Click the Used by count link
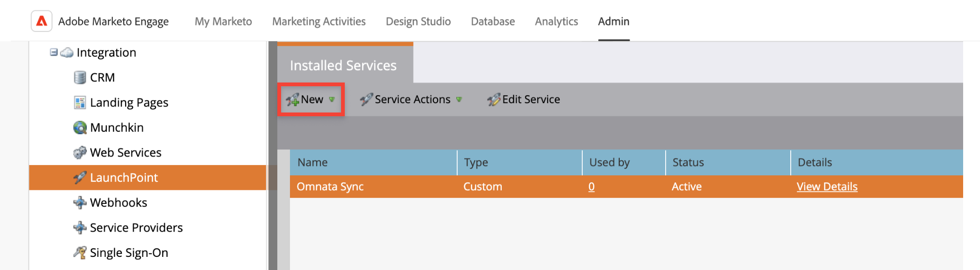This screenshot has width=980, height=270. pos(591,187)
